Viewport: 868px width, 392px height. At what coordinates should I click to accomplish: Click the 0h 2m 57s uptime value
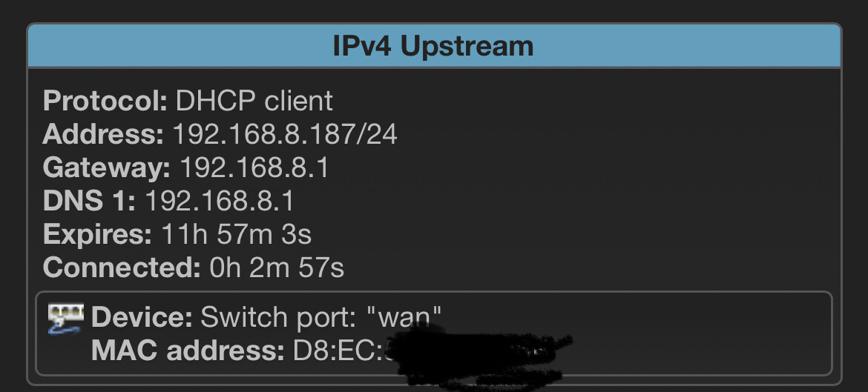[x=277, y=267]
